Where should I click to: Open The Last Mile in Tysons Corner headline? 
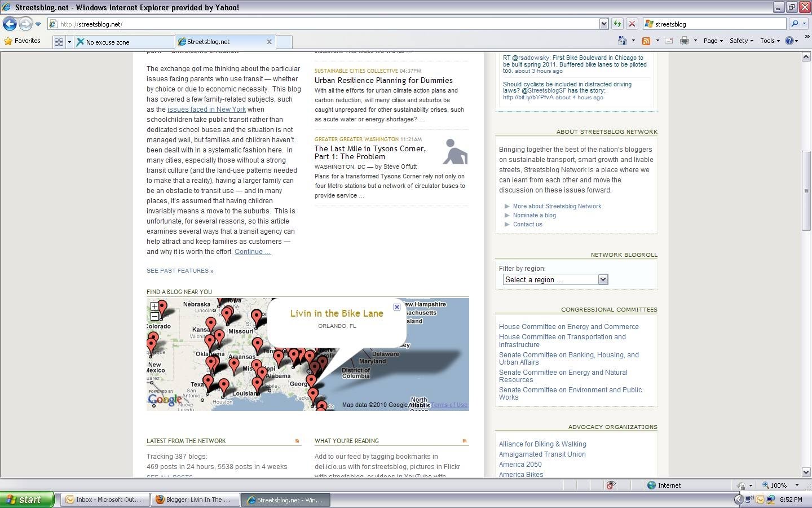[370, 152]
